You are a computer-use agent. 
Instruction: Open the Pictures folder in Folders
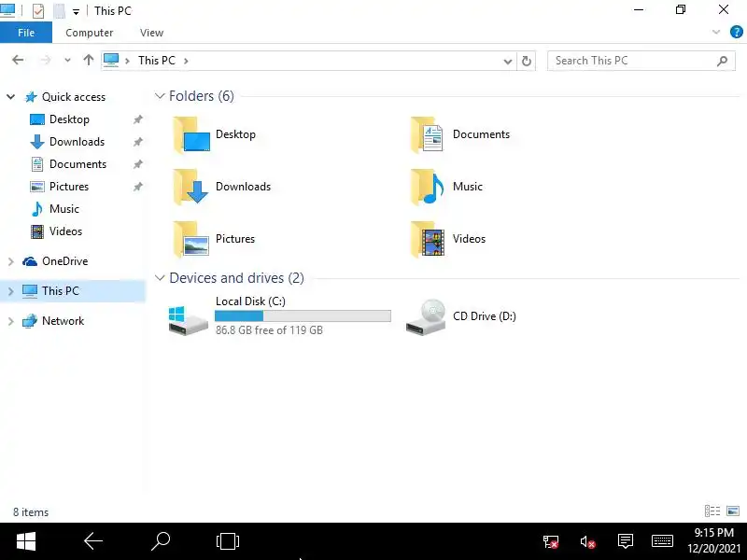[214, 239]
